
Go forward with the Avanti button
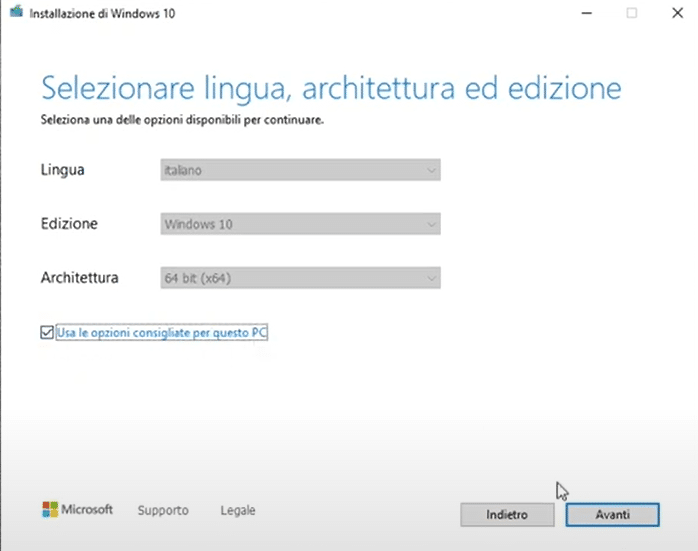(613, 515)
